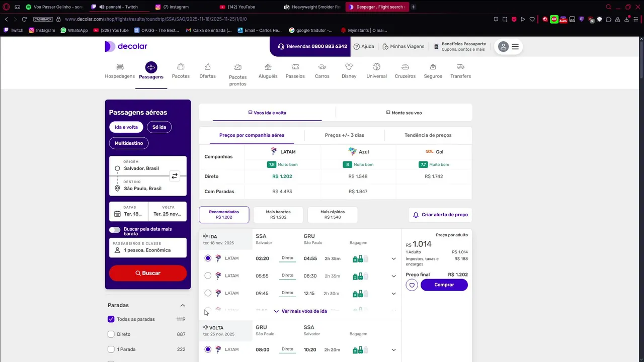This screenshot has width=644, height=362.
Task: Open departure date Ter. 18 picker
Action: [x=129, y=211]
